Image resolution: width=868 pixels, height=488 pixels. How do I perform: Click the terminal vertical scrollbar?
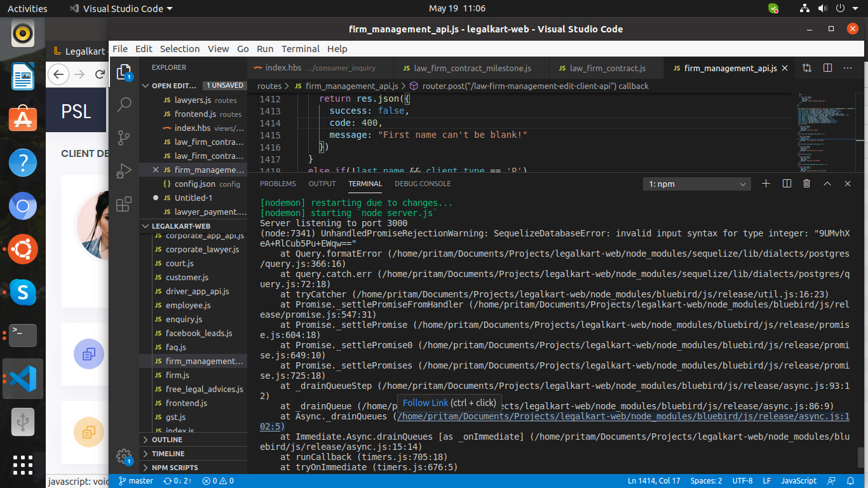point(861,456)
